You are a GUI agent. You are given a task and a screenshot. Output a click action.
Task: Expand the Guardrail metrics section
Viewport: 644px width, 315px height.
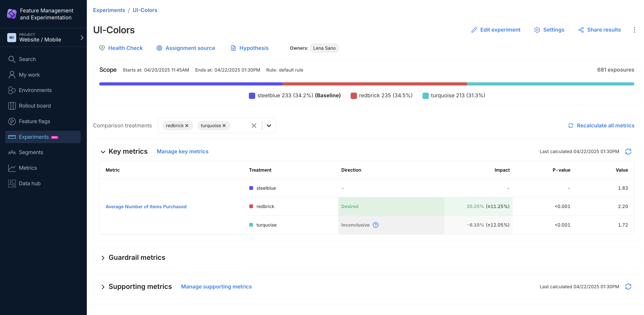pos(103,258)
